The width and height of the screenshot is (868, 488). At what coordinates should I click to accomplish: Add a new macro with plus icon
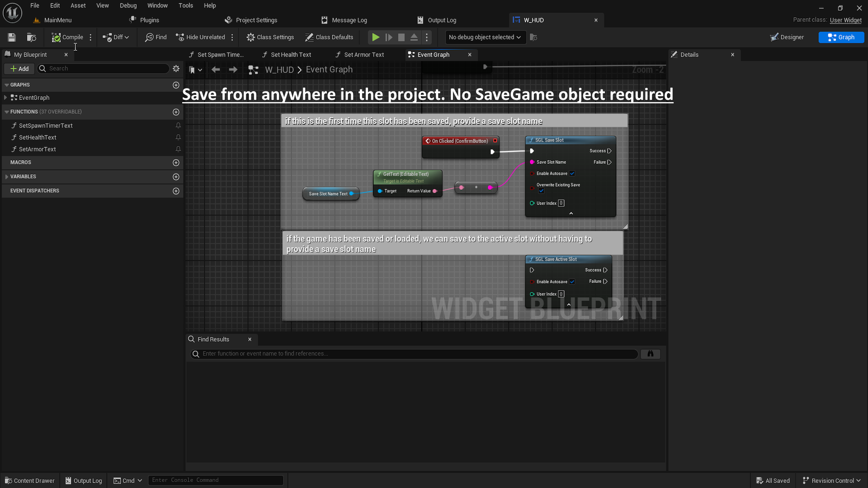tap(176, 163)
